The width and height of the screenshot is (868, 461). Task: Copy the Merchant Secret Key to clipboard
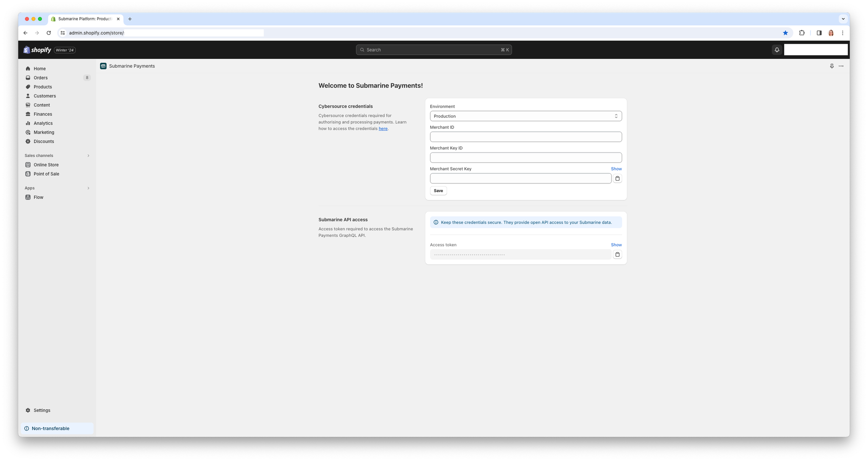(618, 178)
